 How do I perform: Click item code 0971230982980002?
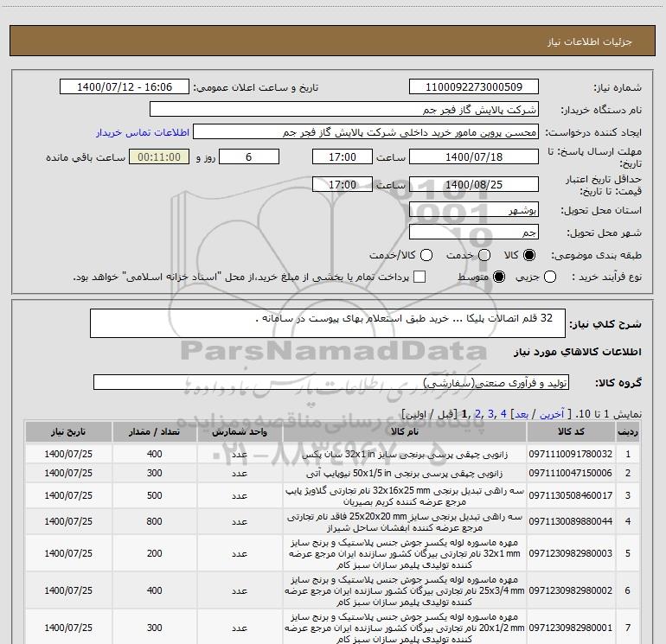pos(571,590)
